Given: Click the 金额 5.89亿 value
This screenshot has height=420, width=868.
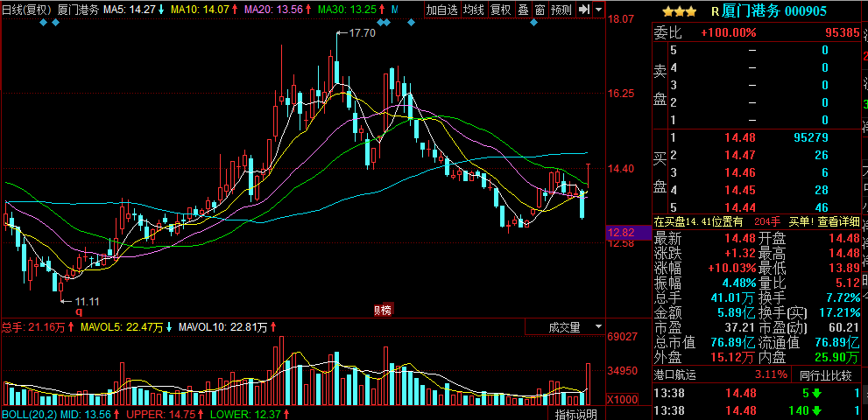Looking at the screenshot, I should tap(737, 312).
